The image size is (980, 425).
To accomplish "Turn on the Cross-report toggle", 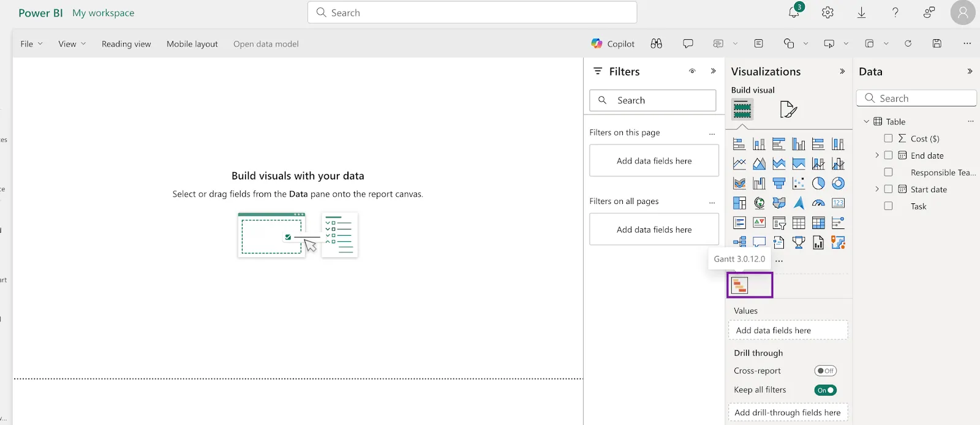I will [826, 370].
